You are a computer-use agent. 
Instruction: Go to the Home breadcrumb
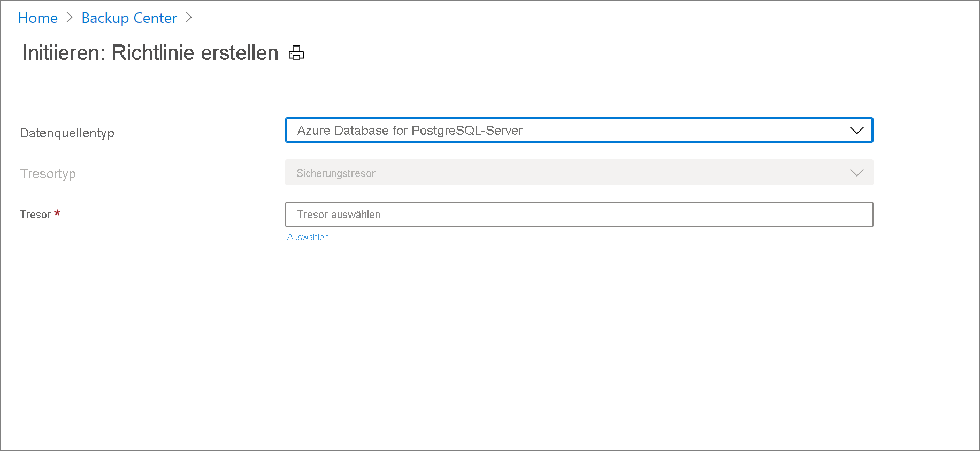[38, 18]
